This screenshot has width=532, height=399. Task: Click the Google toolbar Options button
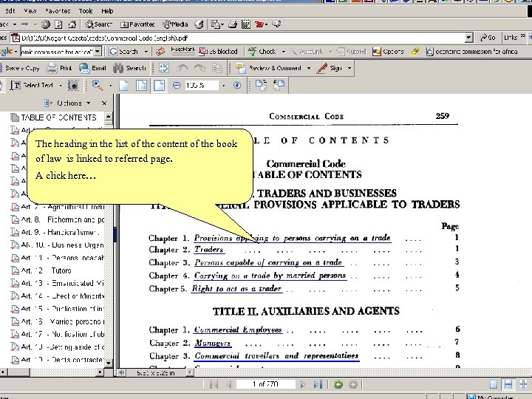click(x=388, y=52)
